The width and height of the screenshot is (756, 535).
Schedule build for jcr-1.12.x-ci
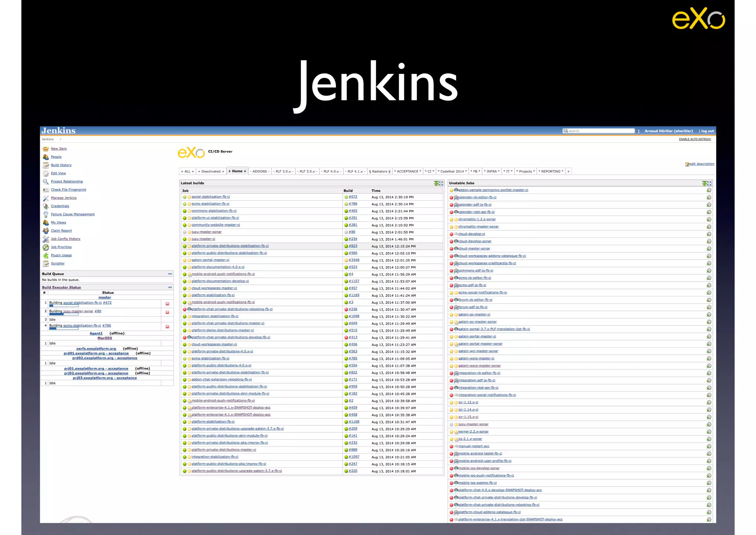[709, 403]
